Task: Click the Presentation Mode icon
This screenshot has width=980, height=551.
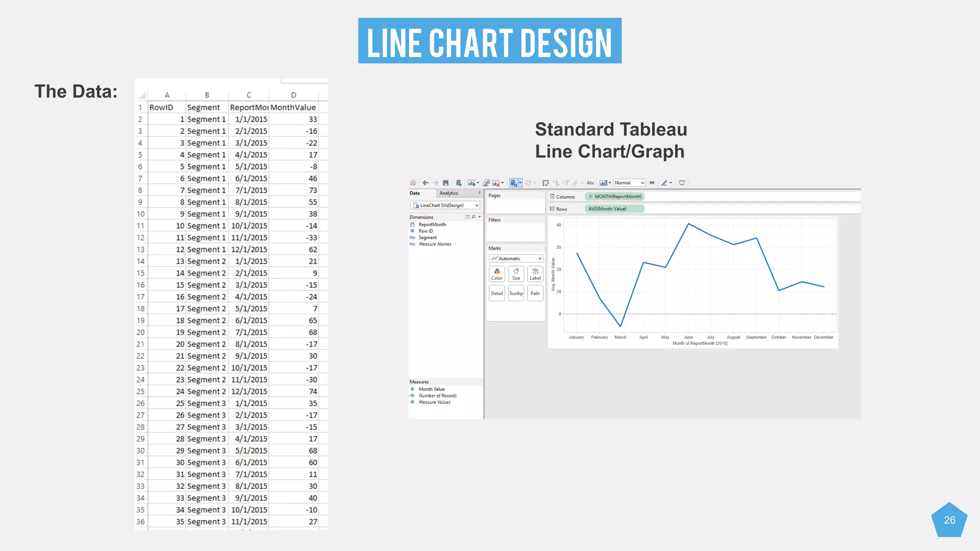Action: tap(682, 183)
